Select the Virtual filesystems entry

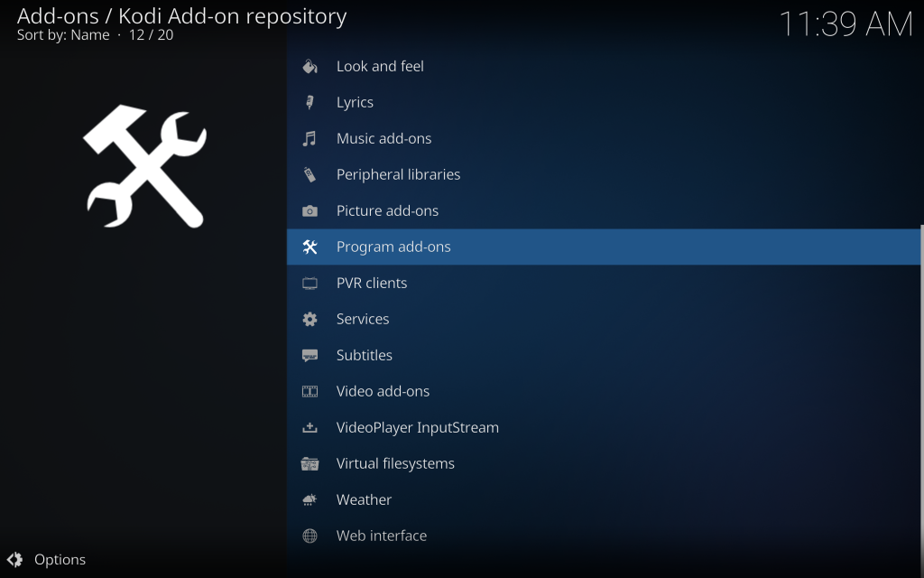pyautogui.click(x=395, y=463)
